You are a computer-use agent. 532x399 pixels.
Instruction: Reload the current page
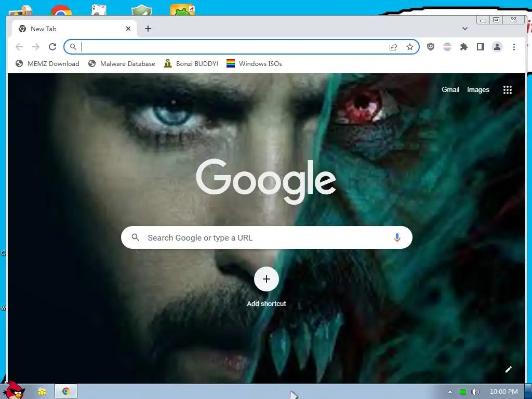click(x=52, y=47)
